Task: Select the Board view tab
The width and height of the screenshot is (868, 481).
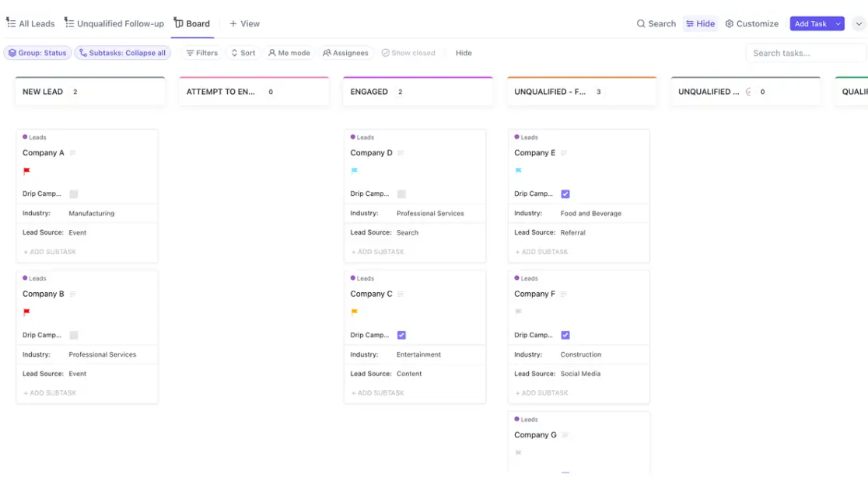Action: pyautogui.click(x=192, y=24)
